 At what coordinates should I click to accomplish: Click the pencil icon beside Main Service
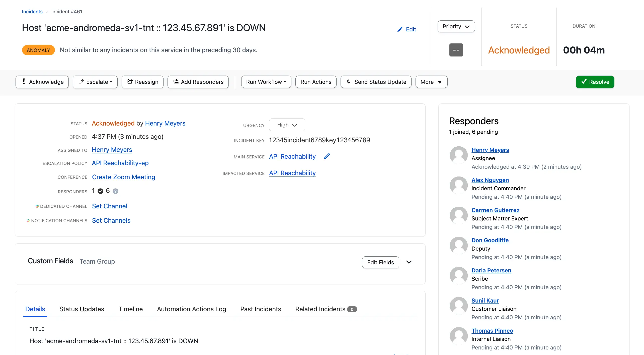(327, 156)
